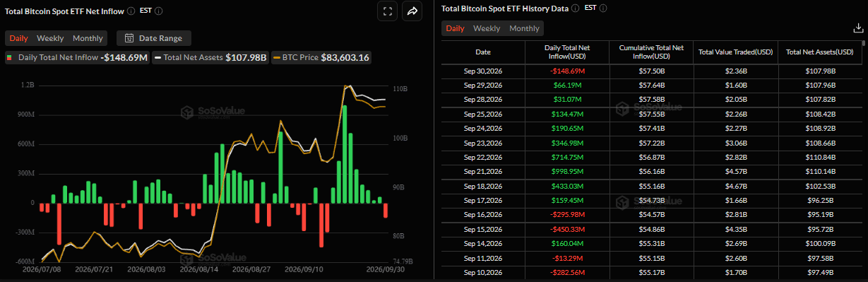
Task: Click the share arrow icon
Action: [x=412, y=11]
